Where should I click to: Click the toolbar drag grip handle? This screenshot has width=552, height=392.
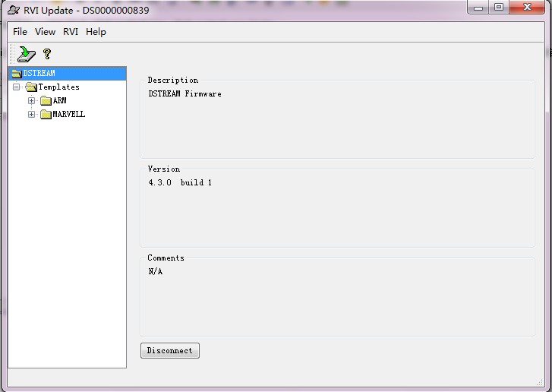coord(12,54)
